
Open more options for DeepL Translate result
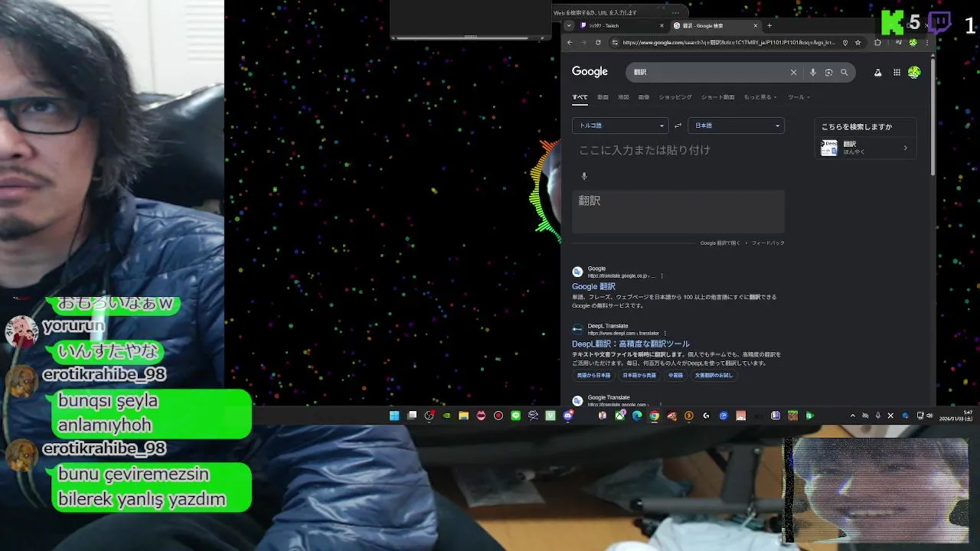[665, 333]
